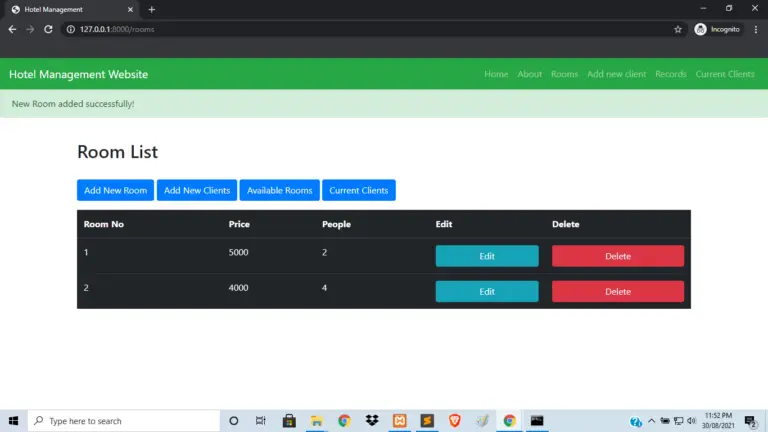This screenshot has height=432, width=768.
Task: Open the clock showing 11:52 PM
Action: [x=718, y=421]
